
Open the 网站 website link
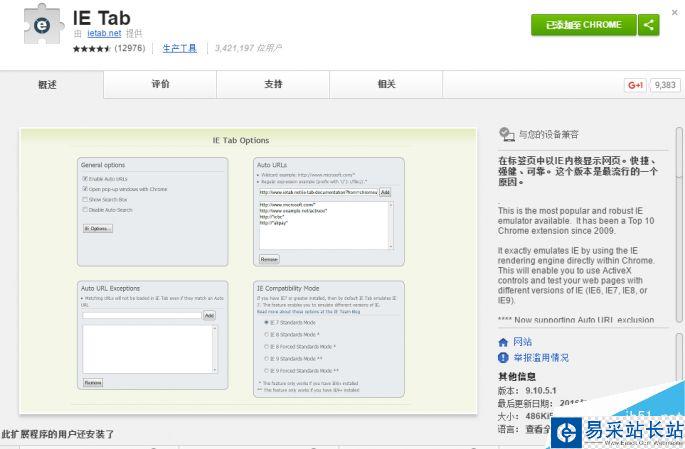522,342
